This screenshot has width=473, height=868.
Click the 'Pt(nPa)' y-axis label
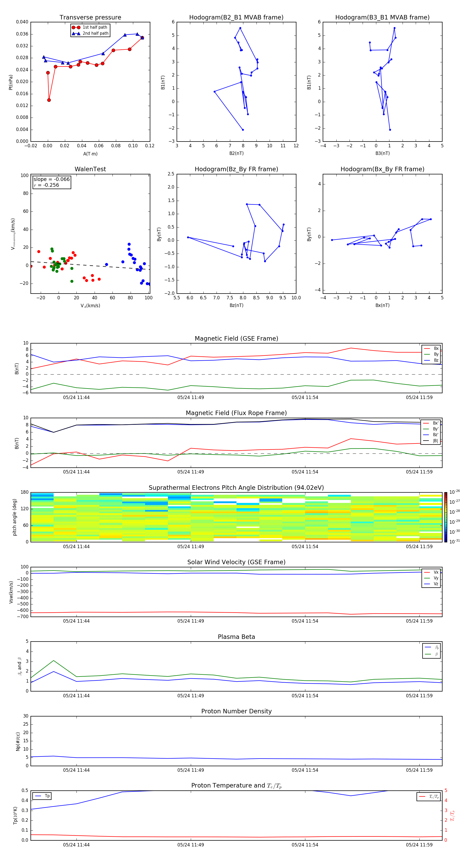click(x=11, y=82)
